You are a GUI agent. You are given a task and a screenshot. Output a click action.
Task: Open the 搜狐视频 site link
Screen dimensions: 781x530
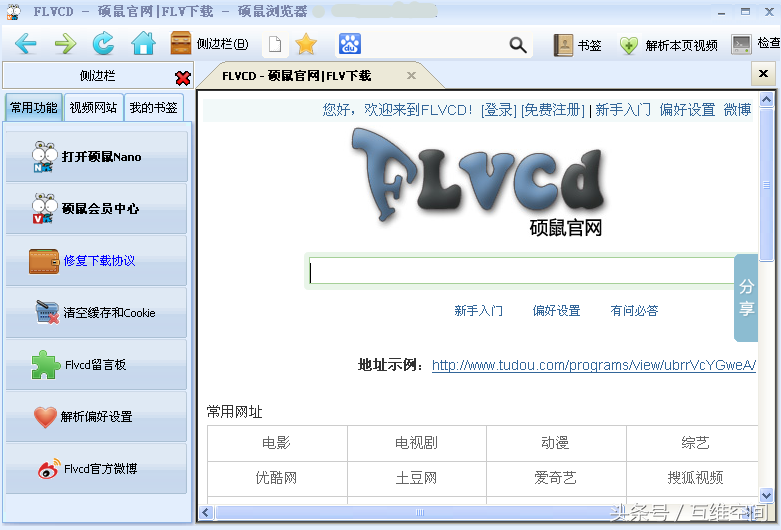695,478
